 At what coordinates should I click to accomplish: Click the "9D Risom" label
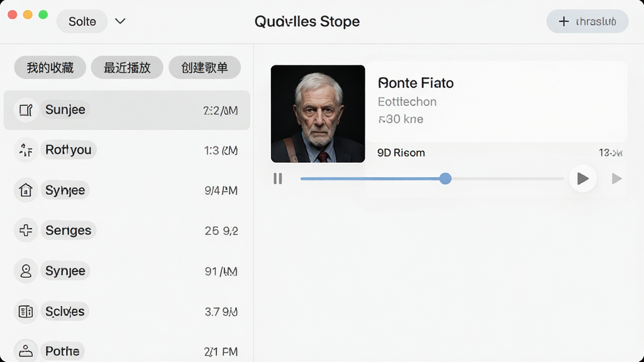(x=401, y=153)
